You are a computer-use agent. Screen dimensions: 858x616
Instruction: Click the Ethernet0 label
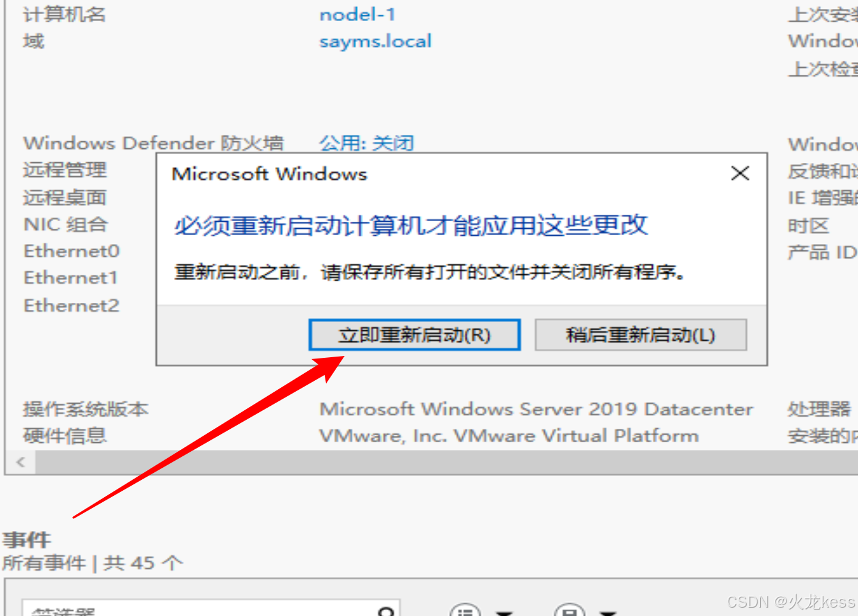tap(72, 251)
